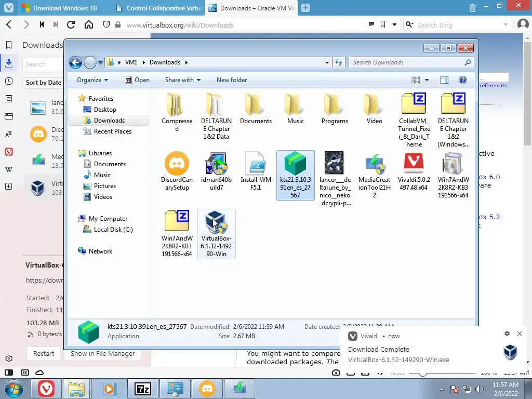Select idman640build7 installer icon
Screen dimensions: 532x399
point(216,170)
